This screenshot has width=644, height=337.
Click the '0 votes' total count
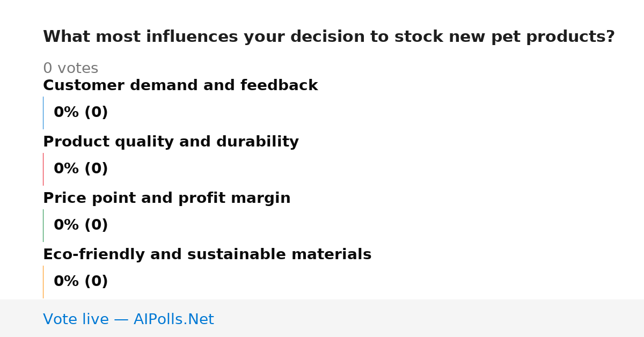pos(70,69)
